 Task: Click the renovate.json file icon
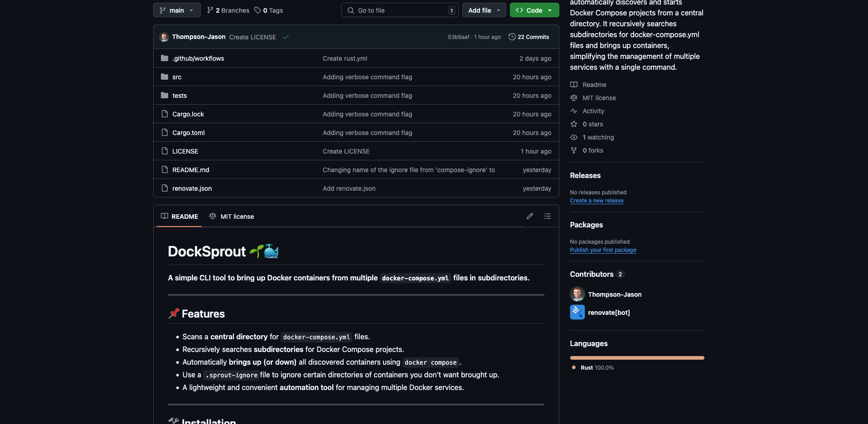coord(165,188)
